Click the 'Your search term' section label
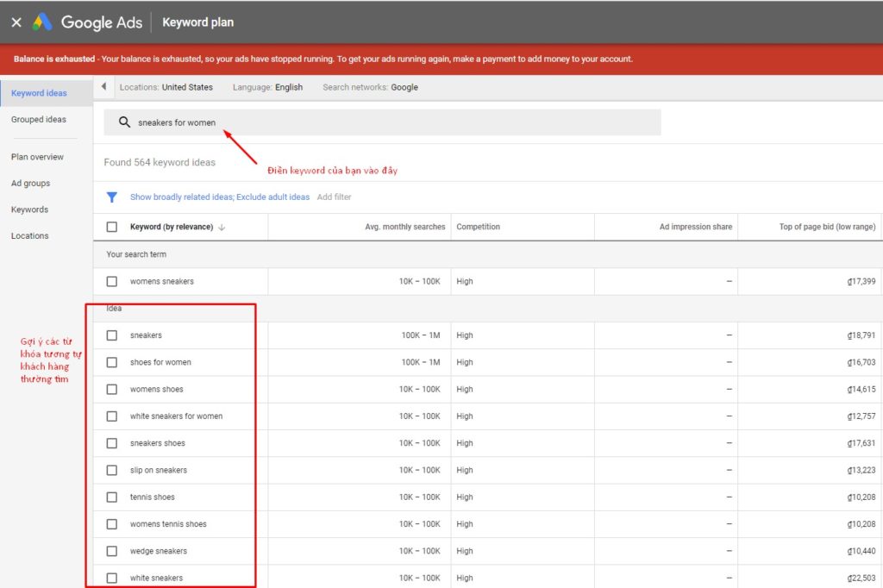The height and width of the screenshot is (588, 883). pos(136,254)
